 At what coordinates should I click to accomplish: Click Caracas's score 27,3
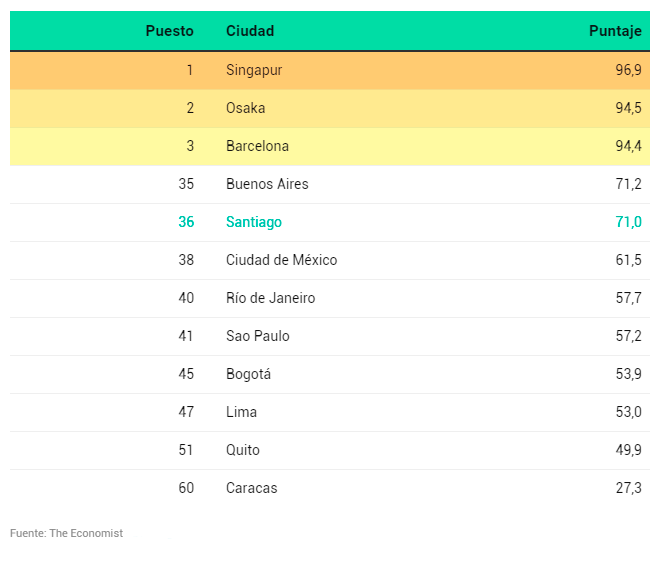click(628, 488)
